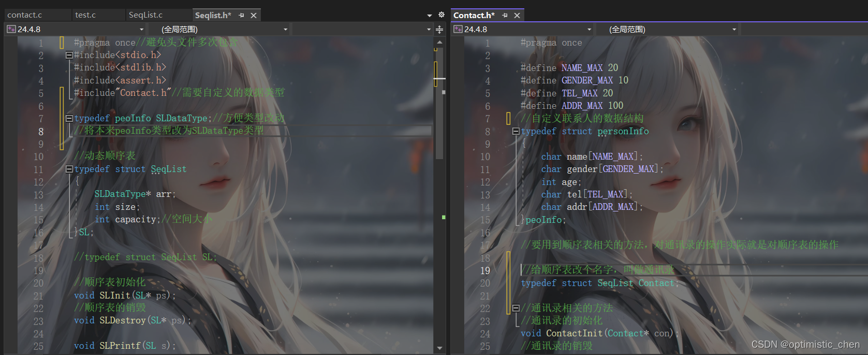Screen dimensions: 868x355
Task: Open the active files dropdown arrow
Action: pos(430,16)
